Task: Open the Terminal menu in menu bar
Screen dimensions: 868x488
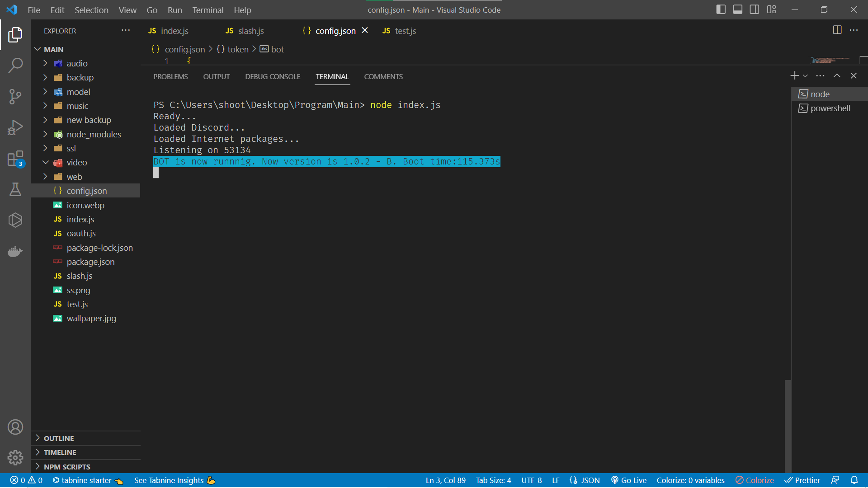Action: [208, 10]
